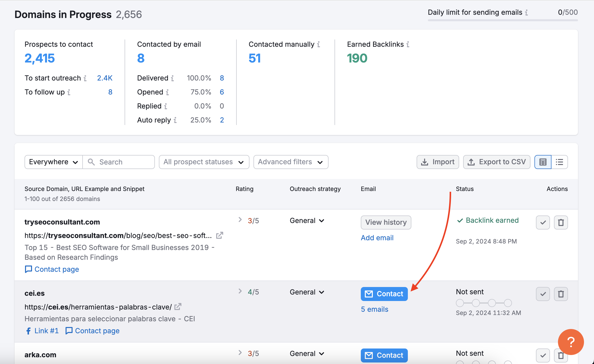Switch to the list view toggle
Viewport: 594px width, 364px height.
click(x=559, y=162)
